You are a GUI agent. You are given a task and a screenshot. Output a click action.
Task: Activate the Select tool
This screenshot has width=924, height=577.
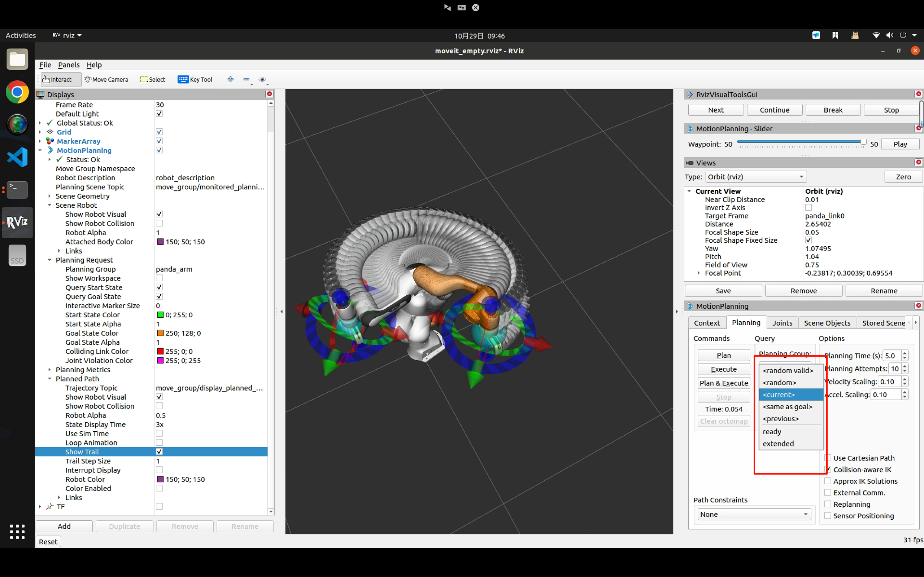[x=153, y=79]
